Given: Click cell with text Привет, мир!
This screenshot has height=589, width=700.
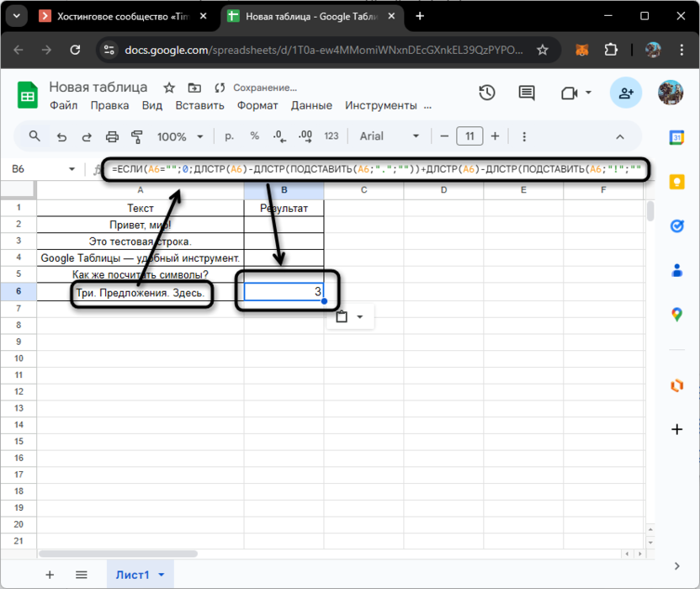Looking at the screenshot, I should click(141, 225).
